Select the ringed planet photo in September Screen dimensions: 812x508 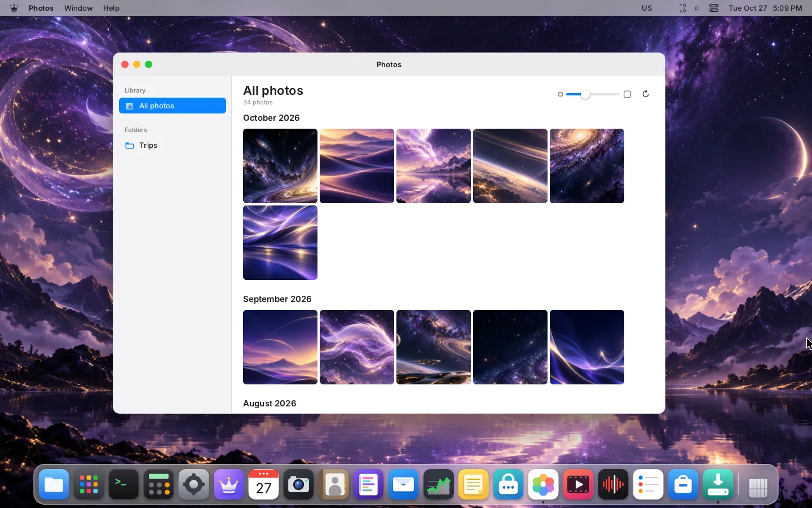(x=434, y=347)
